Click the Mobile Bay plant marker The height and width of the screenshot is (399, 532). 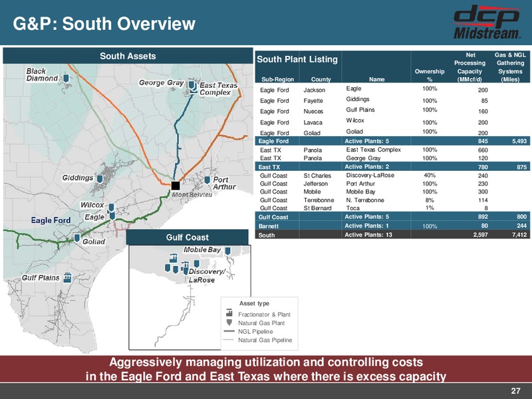click(228, 251)
